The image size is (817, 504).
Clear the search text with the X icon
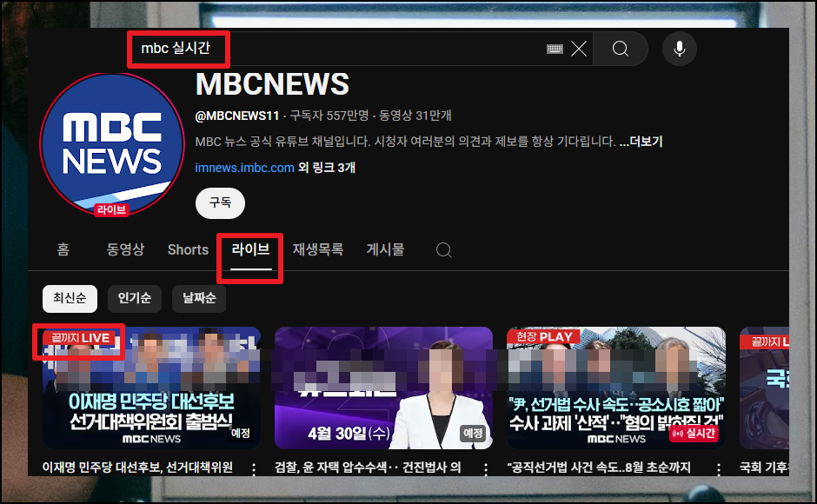pos(579,49)
